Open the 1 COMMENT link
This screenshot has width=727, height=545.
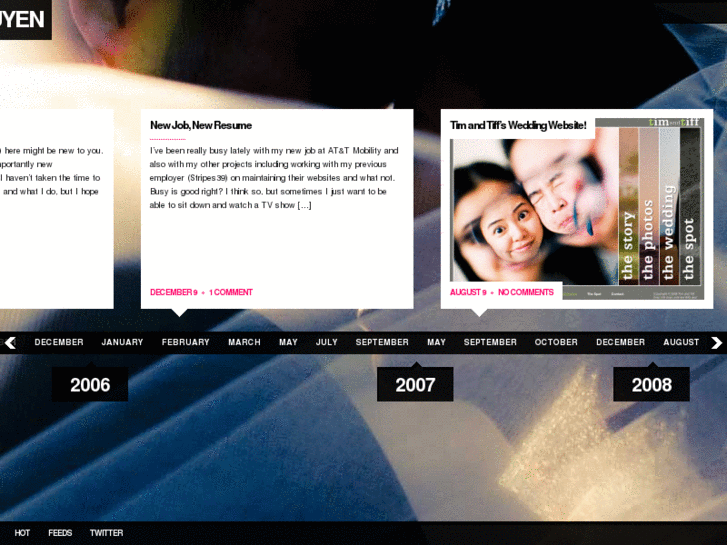[230, 292]
